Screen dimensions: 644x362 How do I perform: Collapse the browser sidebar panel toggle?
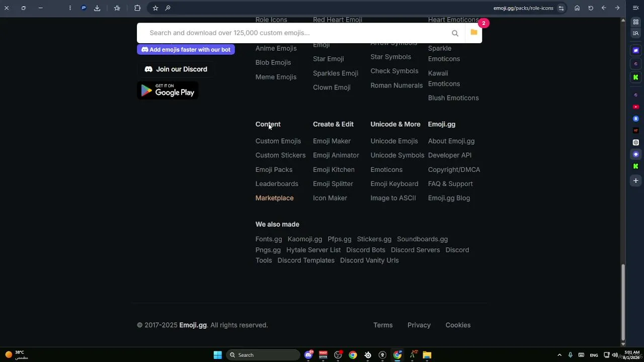click(x=635, y=8)
